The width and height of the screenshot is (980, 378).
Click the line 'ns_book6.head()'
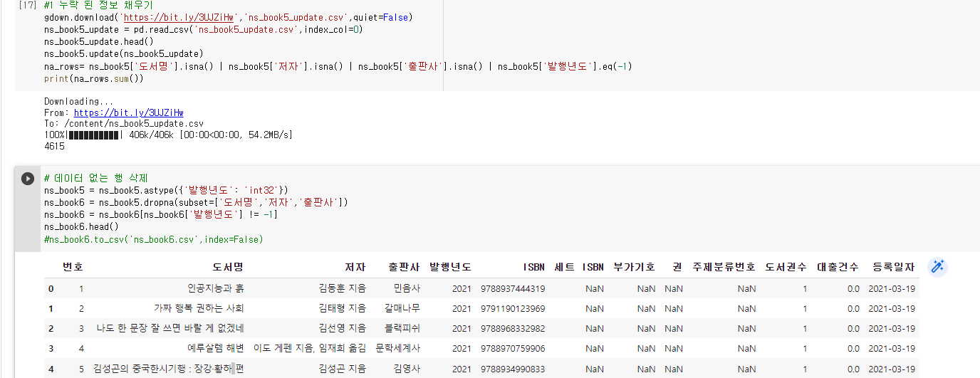coord(81,226)
